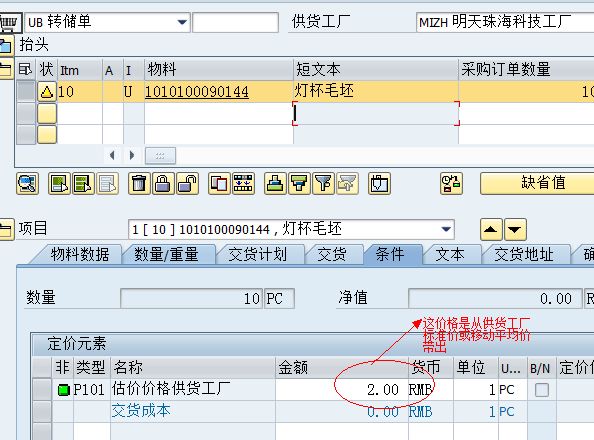Image resolution: width=594 pixels, height=440 pixels.
Task: Click the 短文本 column header
Action: 376,70
